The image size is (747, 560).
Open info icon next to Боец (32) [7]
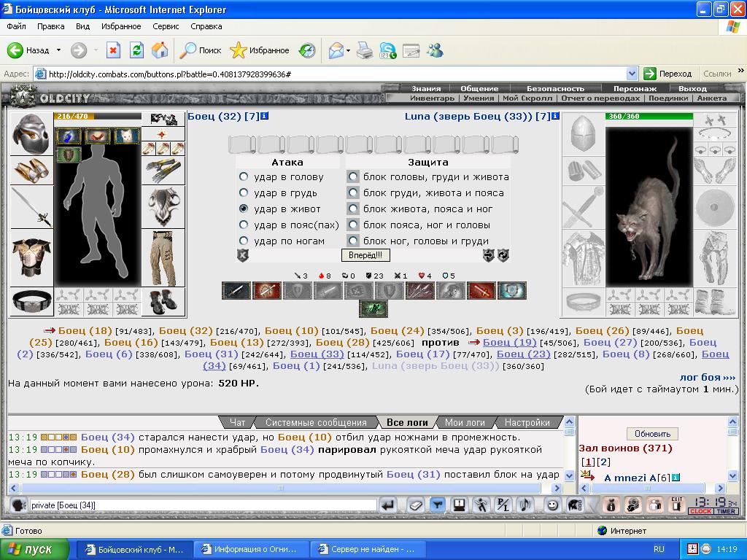pos(264,116)
